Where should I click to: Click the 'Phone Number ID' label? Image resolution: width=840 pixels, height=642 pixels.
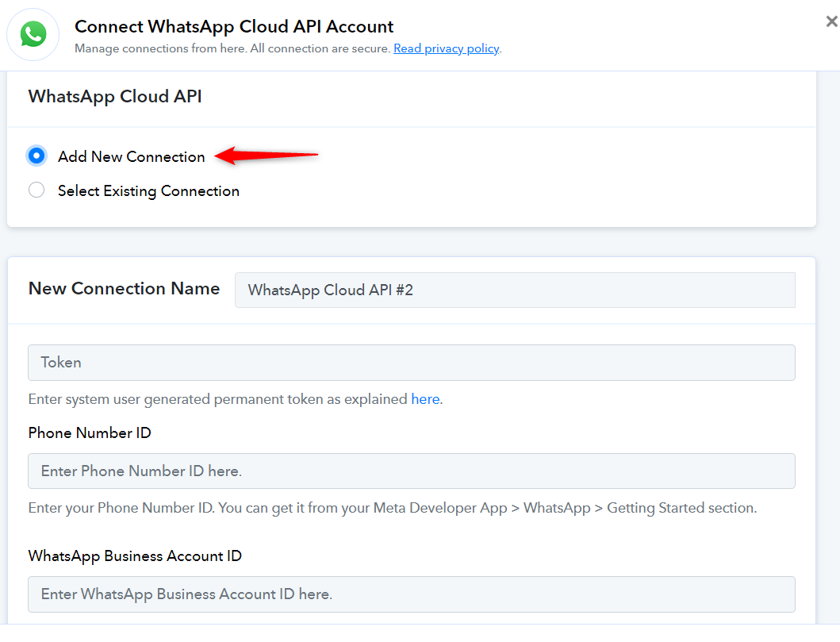click(x=90, y=433)
